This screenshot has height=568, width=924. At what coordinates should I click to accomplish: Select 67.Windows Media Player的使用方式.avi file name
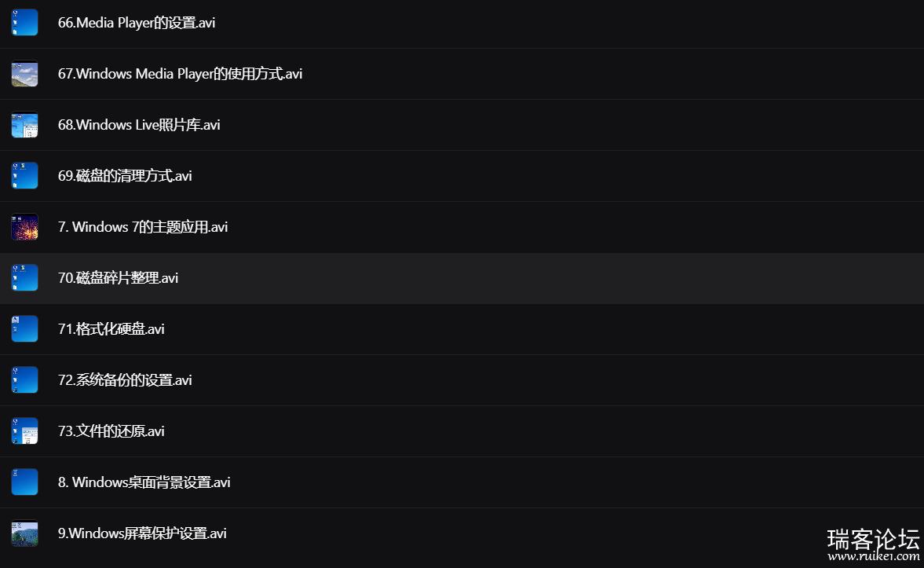(180, 74)
